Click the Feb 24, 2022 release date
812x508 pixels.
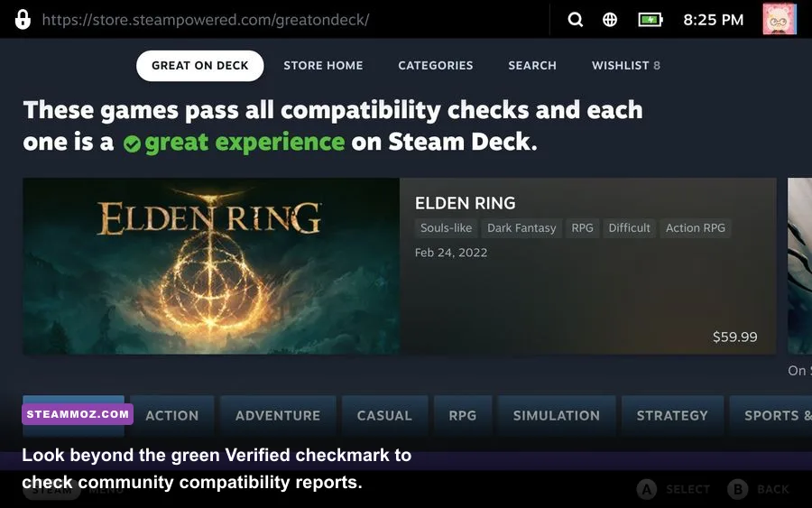click(451, 253)
